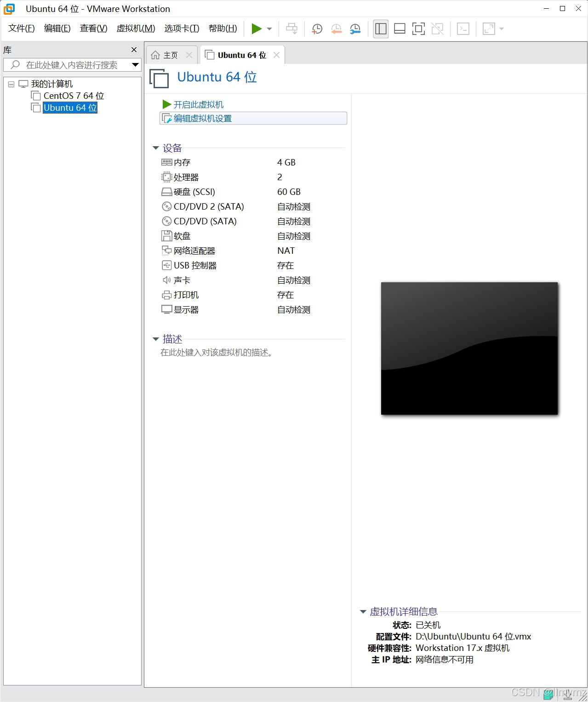
Task: Select Ubuntu 64 位 in library tree
Action: 70,108
